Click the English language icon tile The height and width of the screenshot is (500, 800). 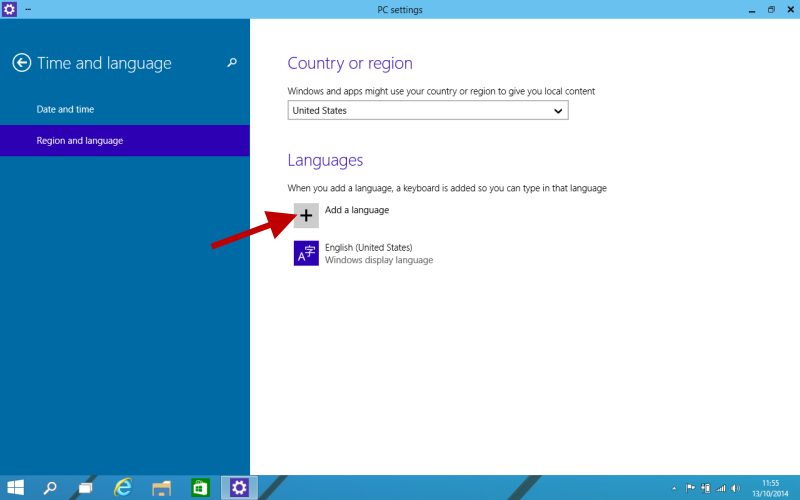click(306, 253)
